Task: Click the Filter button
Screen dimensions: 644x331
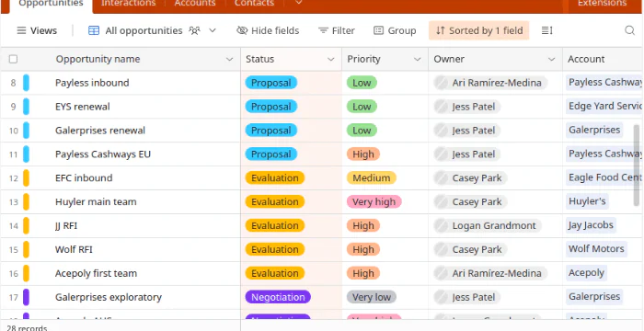Action: pyautogui.click(x=337, y=30)
